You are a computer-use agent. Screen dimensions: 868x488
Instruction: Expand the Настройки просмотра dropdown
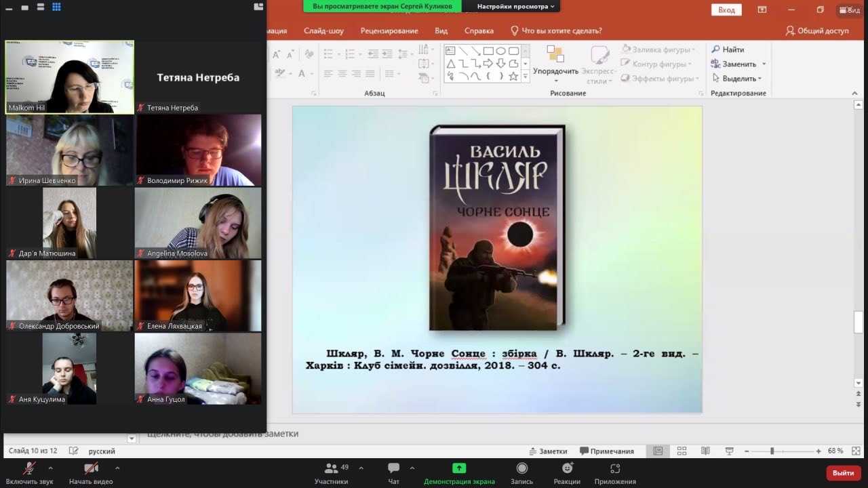point(515,6)
